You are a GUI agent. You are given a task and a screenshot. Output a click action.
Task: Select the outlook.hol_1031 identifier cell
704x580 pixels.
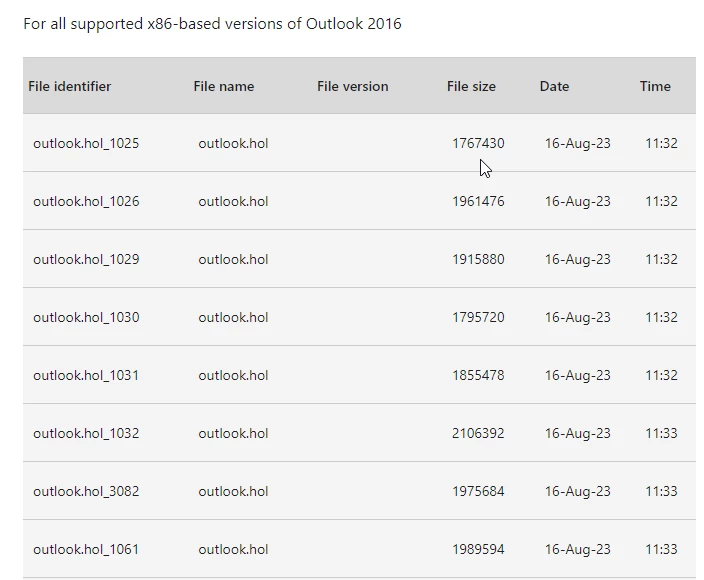(86, 375)
